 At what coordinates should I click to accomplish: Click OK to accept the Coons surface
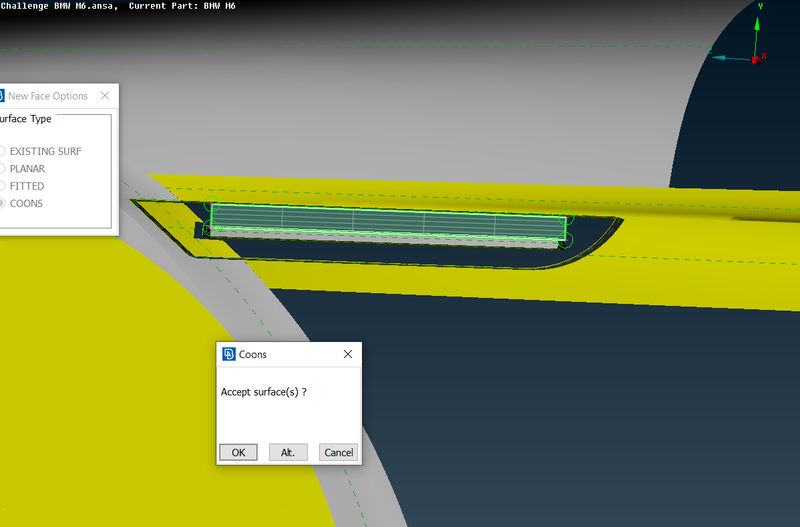(x=238, y=452)
